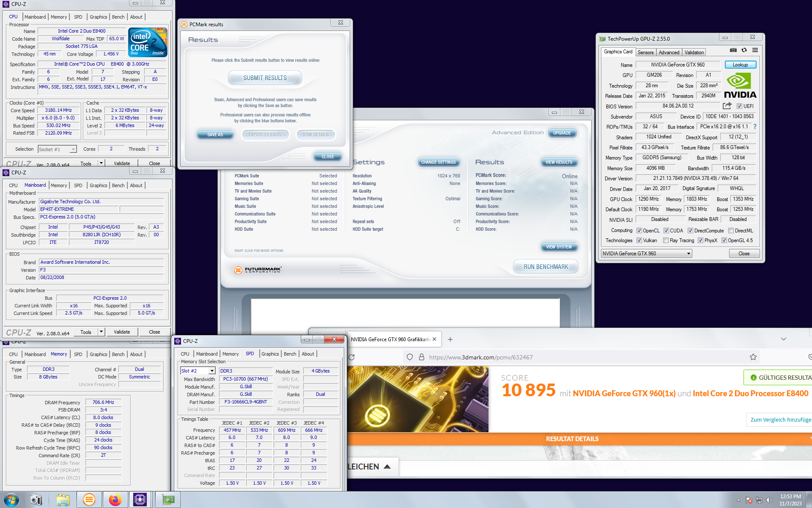The width and height of the screenshot is (812, 508).
Task: Open the GPU-Z hamburger menu
Action: [x=755, y=50]
